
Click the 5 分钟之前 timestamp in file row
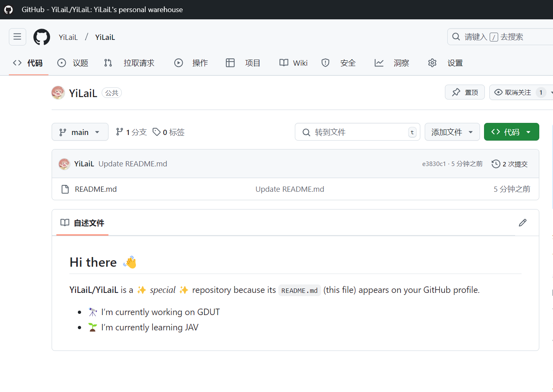pos(512,189)
